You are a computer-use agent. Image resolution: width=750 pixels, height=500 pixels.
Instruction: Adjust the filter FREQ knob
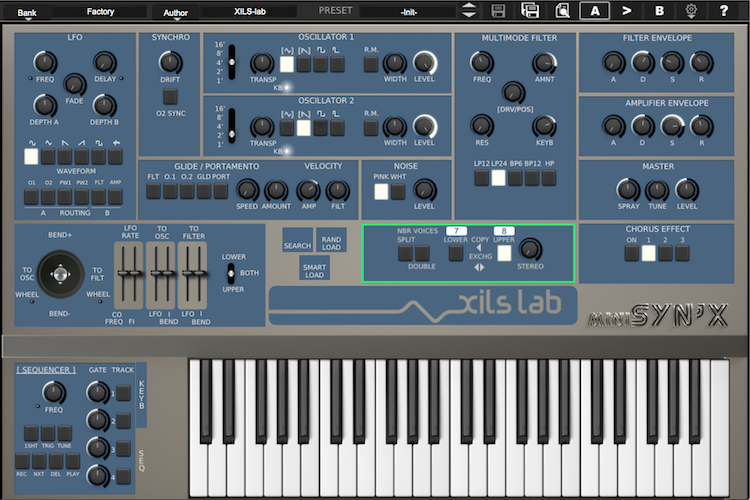point(482,63)
